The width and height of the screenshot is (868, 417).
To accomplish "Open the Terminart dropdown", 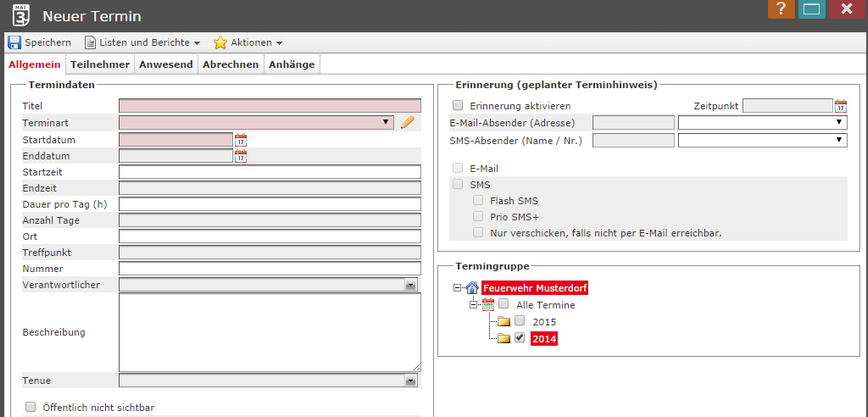I will coord(386,122).
